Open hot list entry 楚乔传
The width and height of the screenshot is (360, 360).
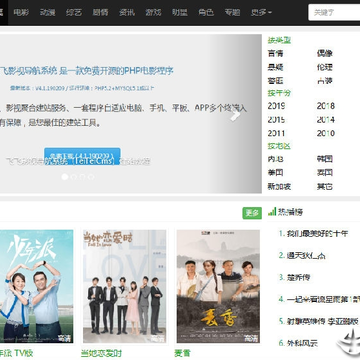[299, 277]
